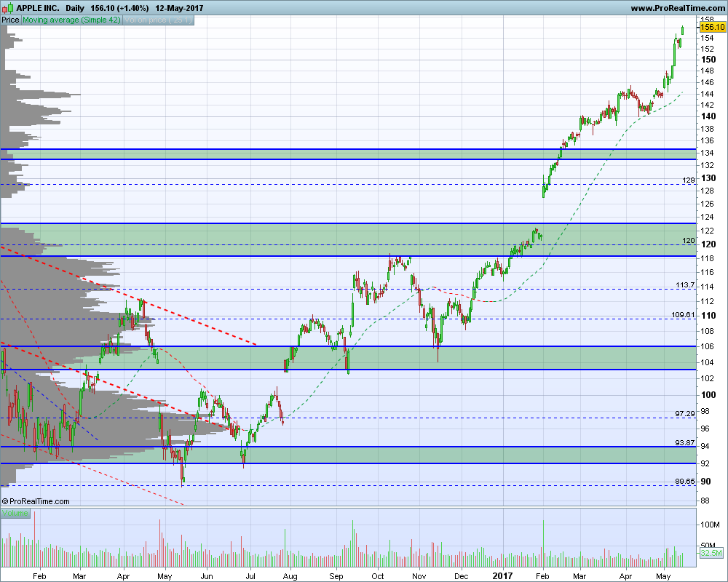This screenshot has height=582, width=728.
Task: Select the Price indicator tab
Action: click(10, 20)
